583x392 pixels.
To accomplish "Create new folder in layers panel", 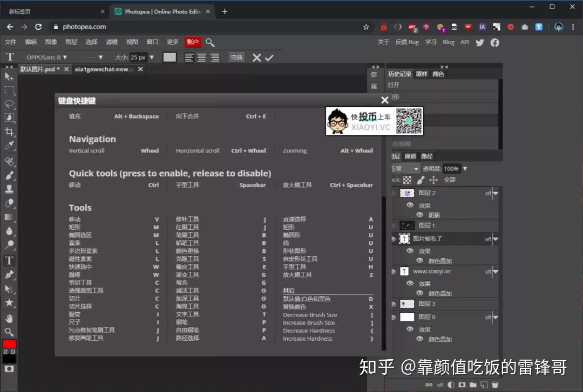I will (473, 384).
